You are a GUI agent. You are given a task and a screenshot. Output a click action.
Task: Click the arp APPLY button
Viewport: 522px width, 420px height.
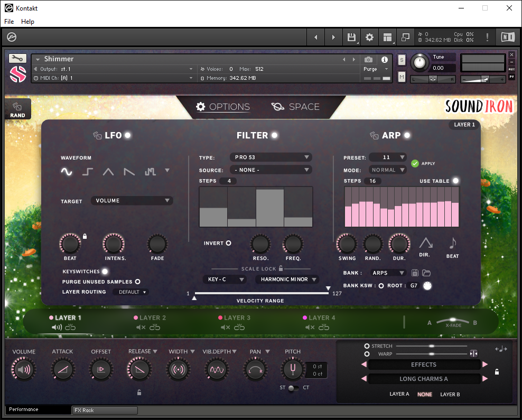pos(423,163)
